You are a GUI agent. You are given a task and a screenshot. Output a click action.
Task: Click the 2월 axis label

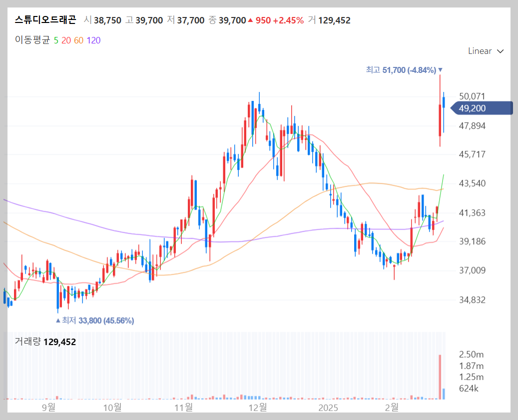point(392,408)
